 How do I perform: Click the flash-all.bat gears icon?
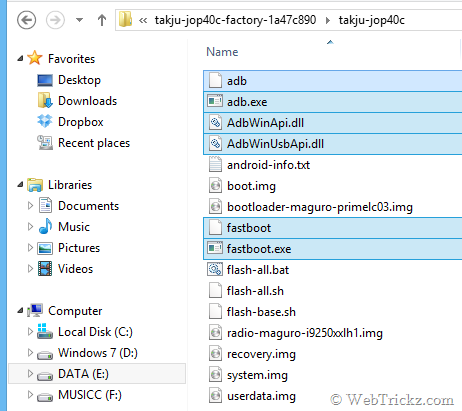pyautogui.click(x=215, y=269)
